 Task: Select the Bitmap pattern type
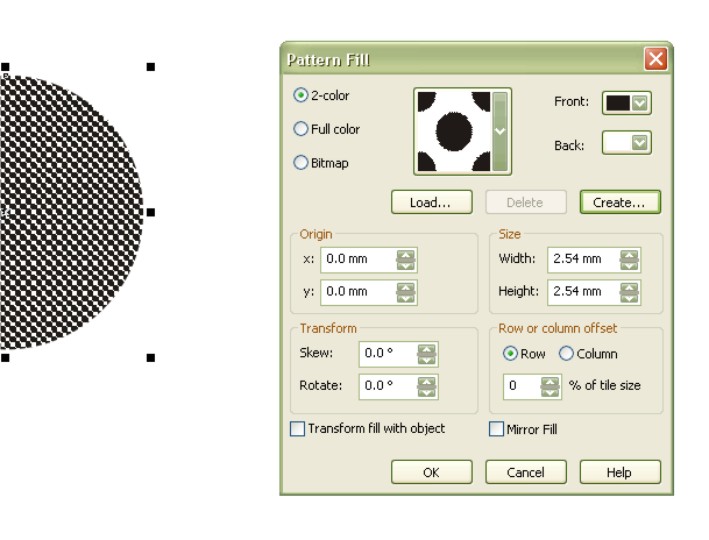pos(300,163)
